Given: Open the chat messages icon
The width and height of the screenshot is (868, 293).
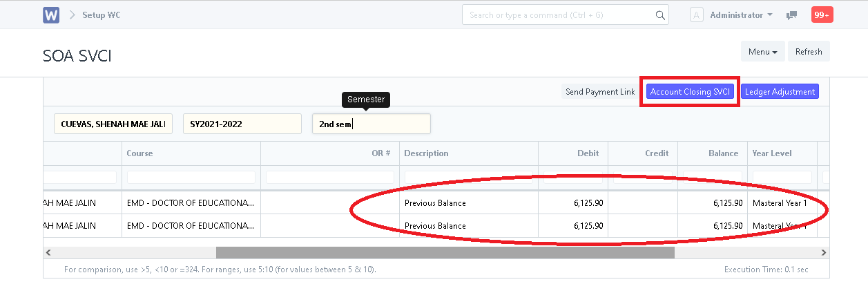Looking at the screenshot, I should point(792,15).
